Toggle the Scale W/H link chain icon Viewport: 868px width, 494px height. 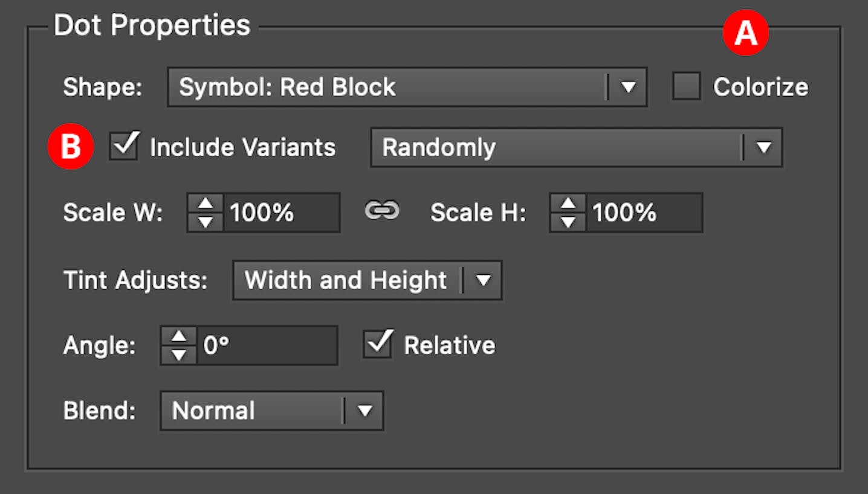click(x=382, y=211)
